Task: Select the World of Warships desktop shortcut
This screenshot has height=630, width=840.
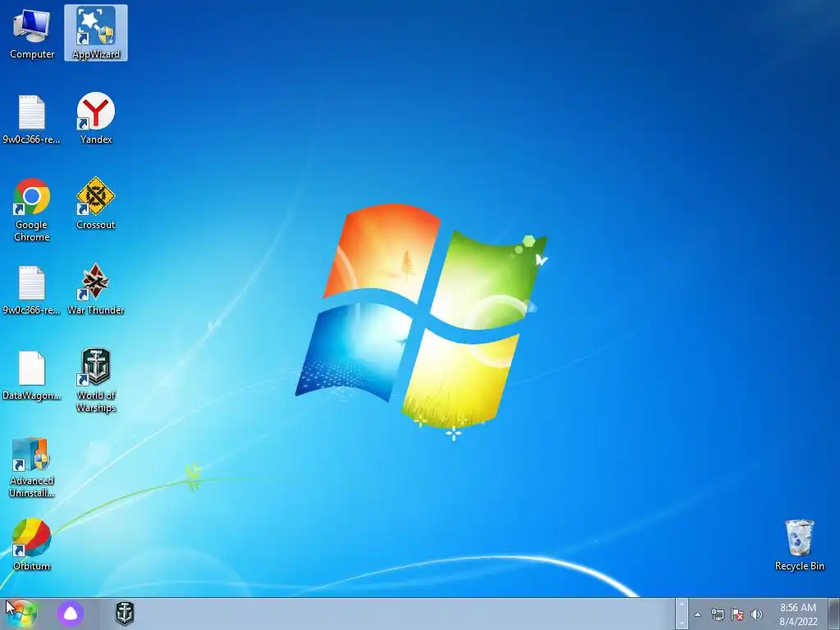Action: [96, 381]
